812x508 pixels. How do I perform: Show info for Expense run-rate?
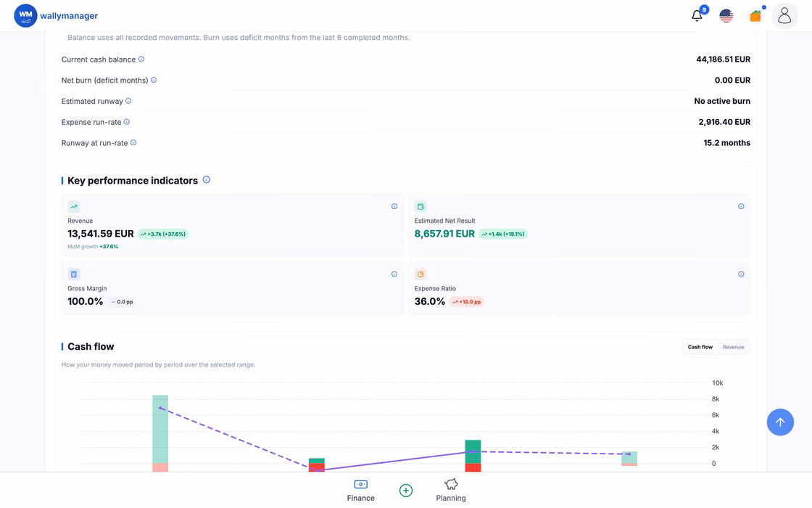coord(127,122)
